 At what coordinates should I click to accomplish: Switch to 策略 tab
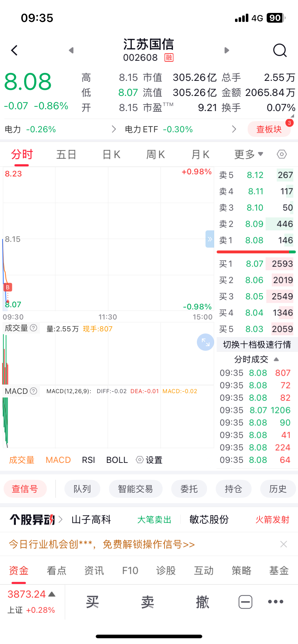coord(241,570)
